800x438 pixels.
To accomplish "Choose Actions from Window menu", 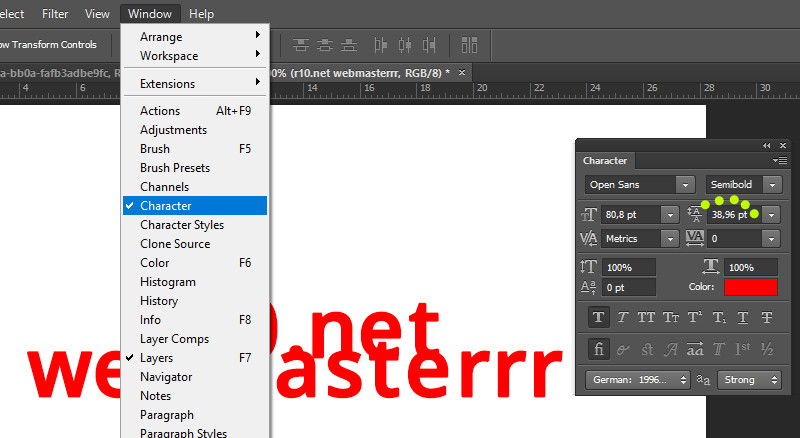I will click(x=195, y=111).
